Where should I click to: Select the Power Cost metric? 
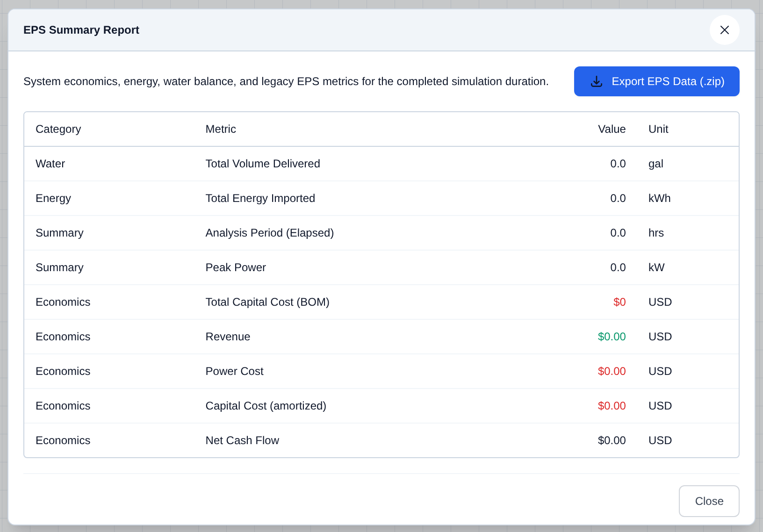click(x=235, y=371)
